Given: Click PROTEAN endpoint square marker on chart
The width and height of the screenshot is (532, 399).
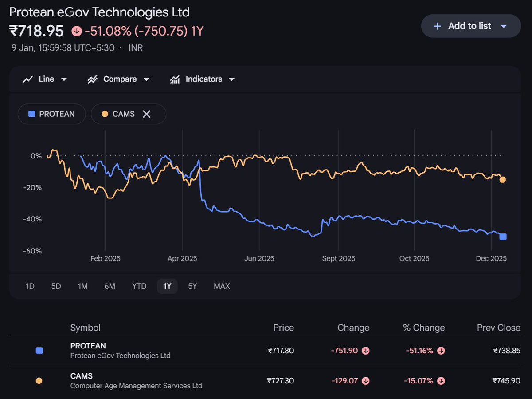Looking at the screenshot, I should pyautogui.click(x=503, y=237).
